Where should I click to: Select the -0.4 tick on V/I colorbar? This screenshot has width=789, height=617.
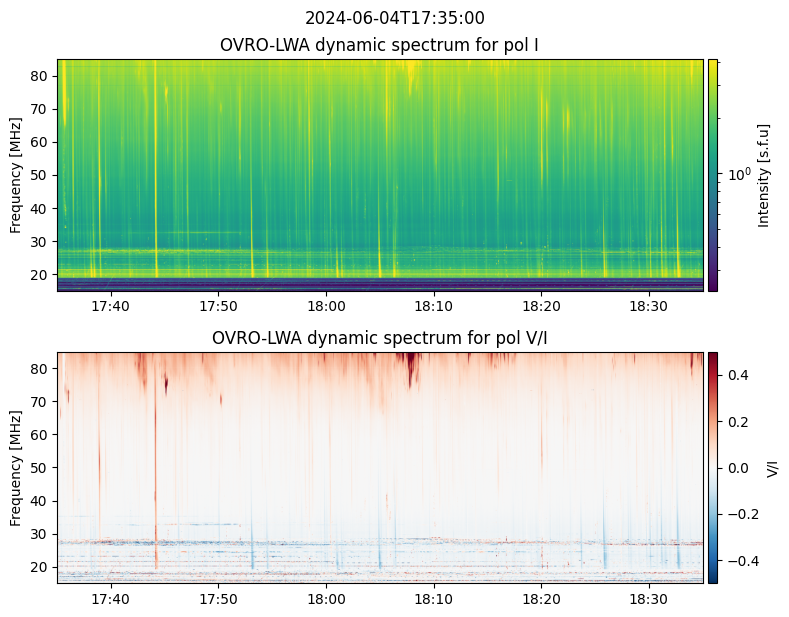pos(738,560)
